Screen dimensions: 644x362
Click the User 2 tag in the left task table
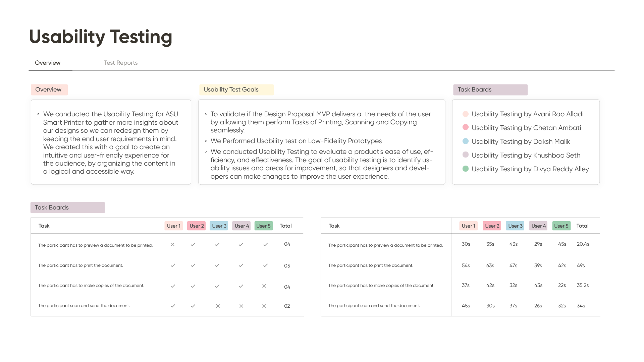tap(197, 226)
